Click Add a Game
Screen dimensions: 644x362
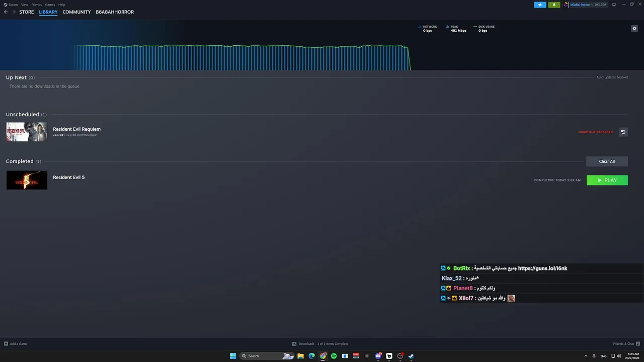pos(16,343)
